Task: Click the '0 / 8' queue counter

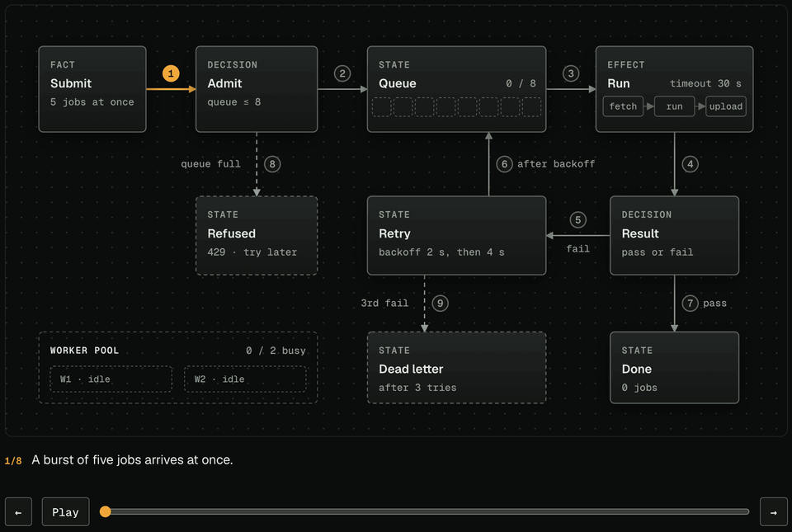Action: point(521,84)
